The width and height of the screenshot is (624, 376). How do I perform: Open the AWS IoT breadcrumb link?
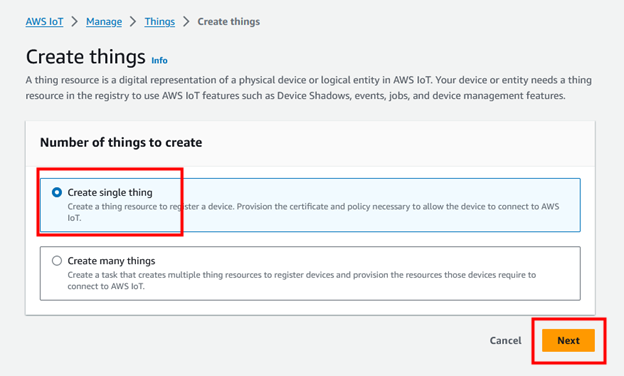44,21
